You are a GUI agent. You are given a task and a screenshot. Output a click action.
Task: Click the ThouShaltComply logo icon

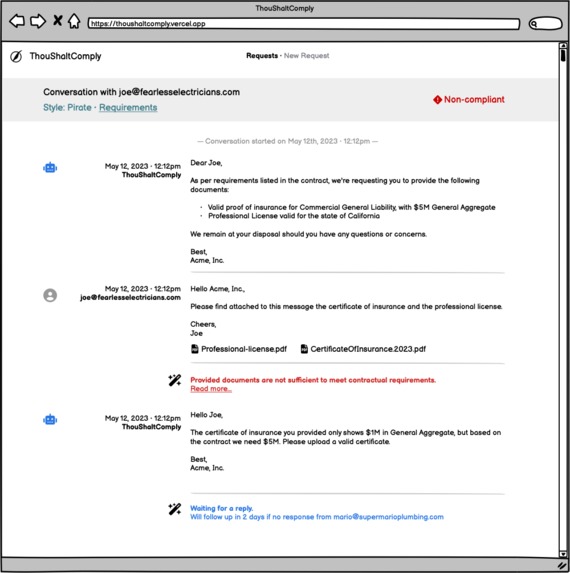coord(16,56)
